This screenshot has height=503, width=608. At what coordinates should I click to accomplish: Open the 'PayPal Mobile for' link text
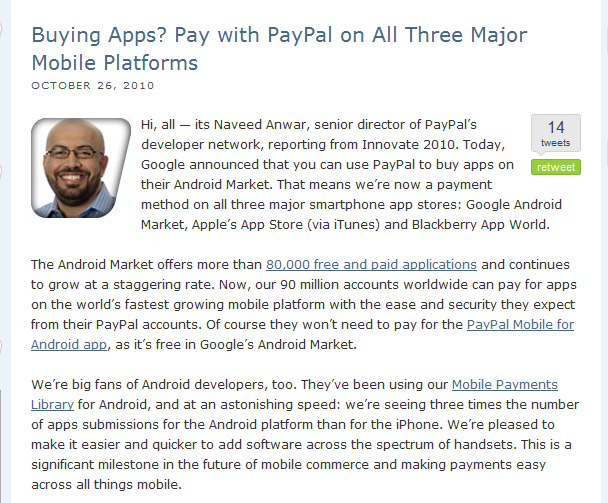tap(520, 324)
